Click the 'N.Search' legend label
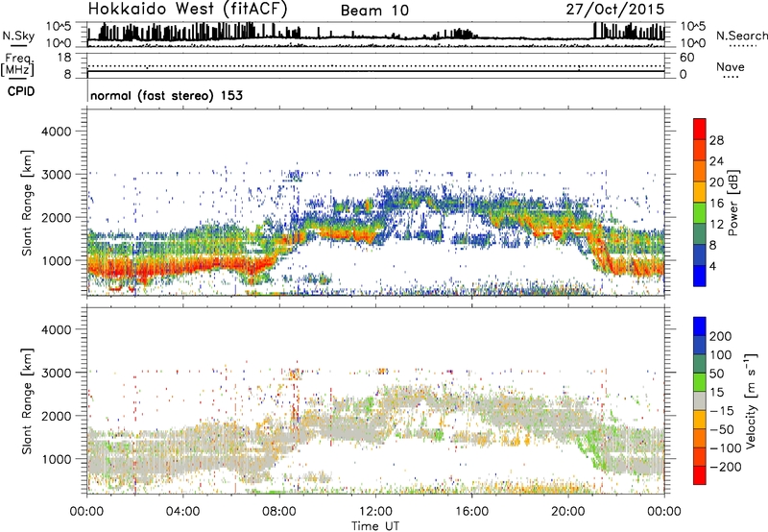Image resolution: width=768 pixels, height=532 pixels. click(x=741, y=36)
